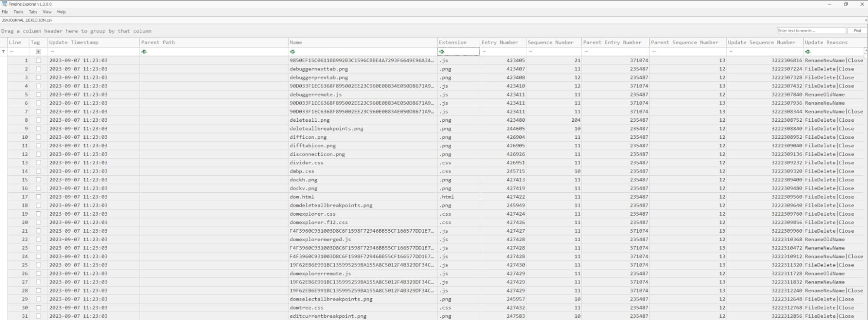Restore down the application window
Viewport: 868px width, 320px height.
coord(845,4)
